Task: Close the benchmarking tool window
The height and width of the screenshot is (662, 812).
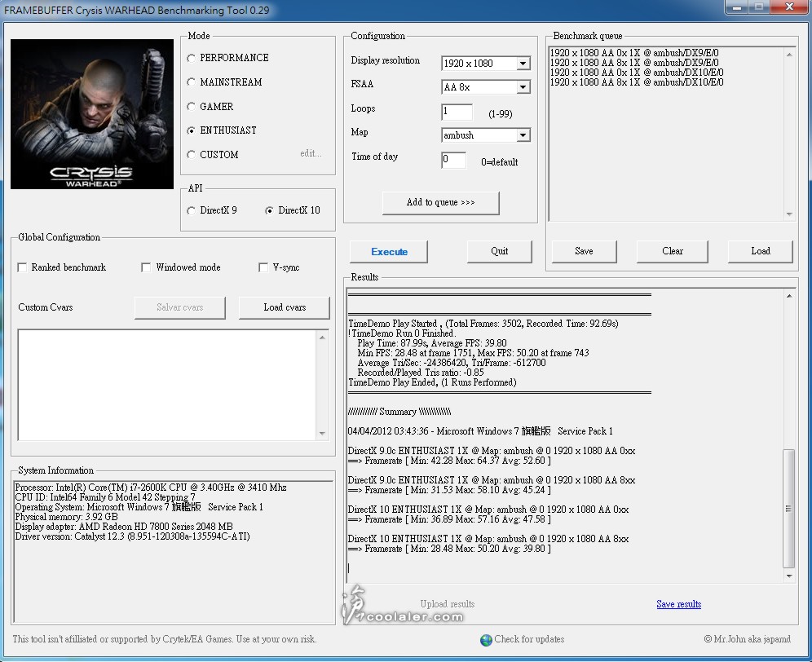Action: [x=789, y=7]
